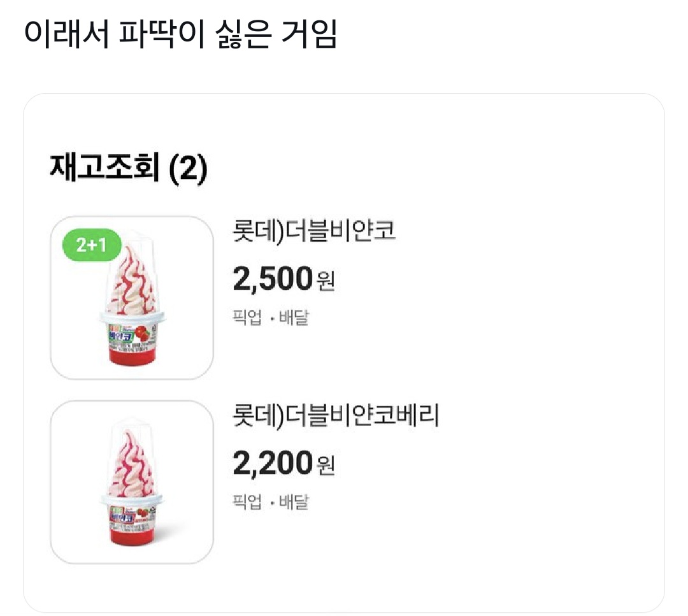
Task: Click the 재고조회 section heading
Action: coord(103,169)
